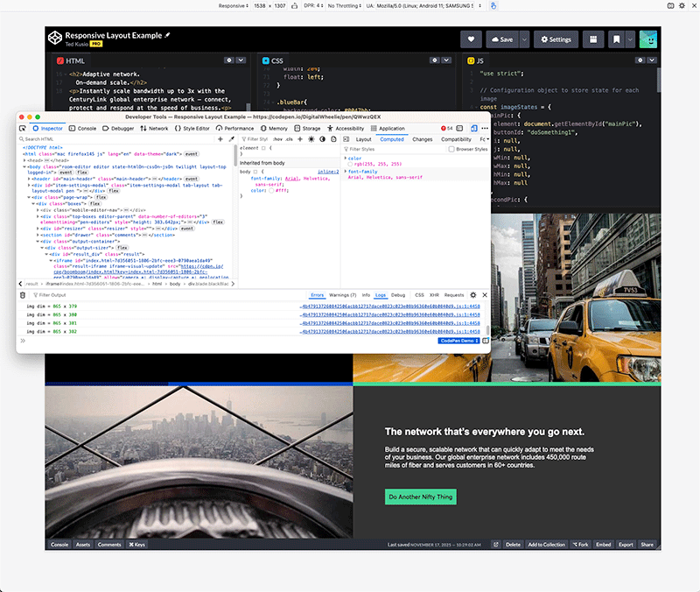Clear the console output with the trash icon
The width and height of the screenshot is (700, 592).
[24, 295]
